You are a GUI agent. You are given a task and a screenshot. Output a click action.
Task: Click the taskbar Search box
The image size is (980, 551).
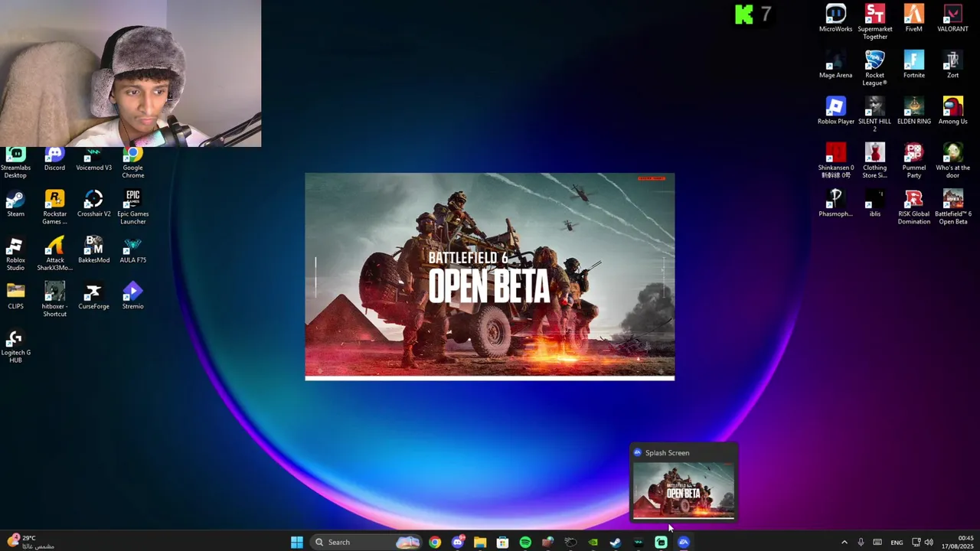(x=367, y=542)
